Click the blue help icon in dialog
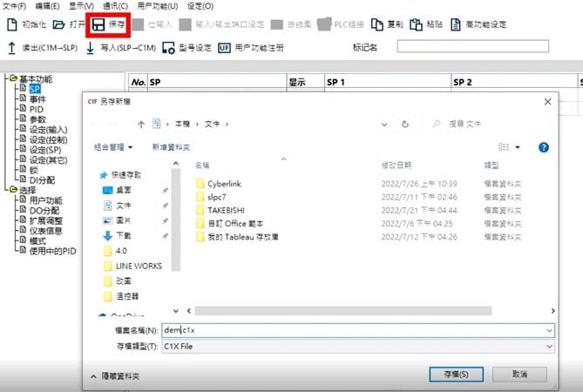The height and width of the screenshot is (392, 583). tap(544, 147)
